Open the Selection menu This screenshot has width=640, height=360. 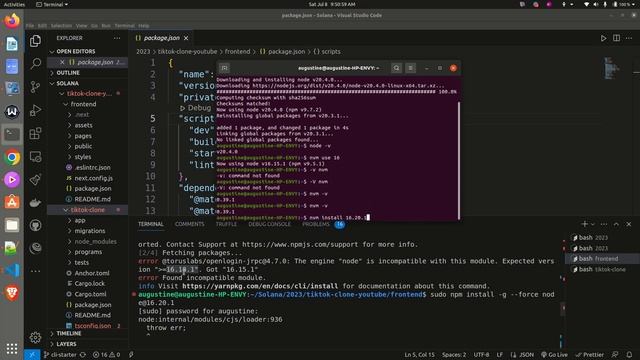(61, 26)
